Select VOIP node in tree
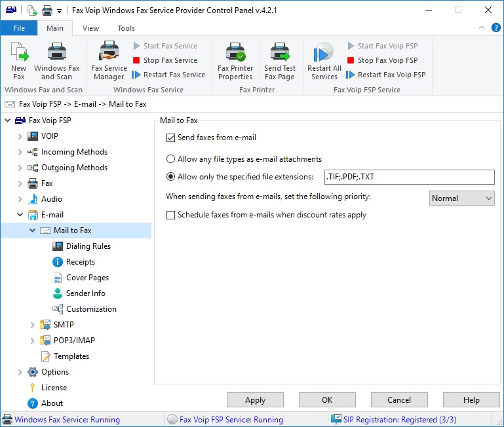504x427 pixels. (x=50, y=136)
